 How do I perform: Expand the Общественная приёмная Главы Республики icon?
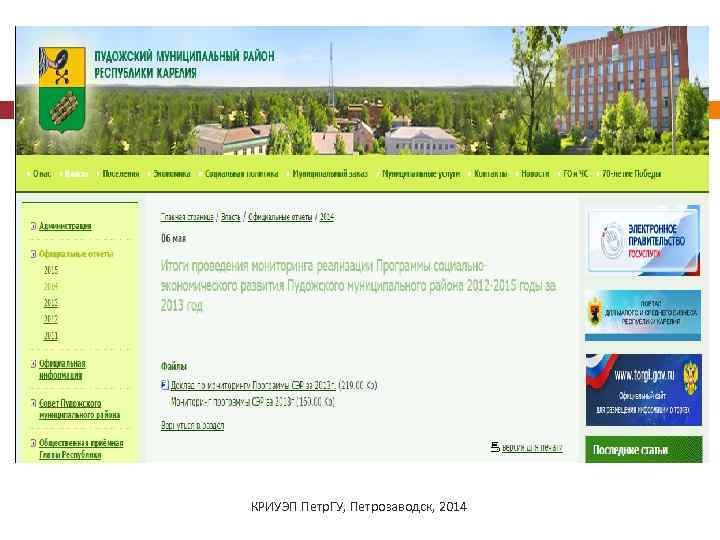tap(34, 443)
